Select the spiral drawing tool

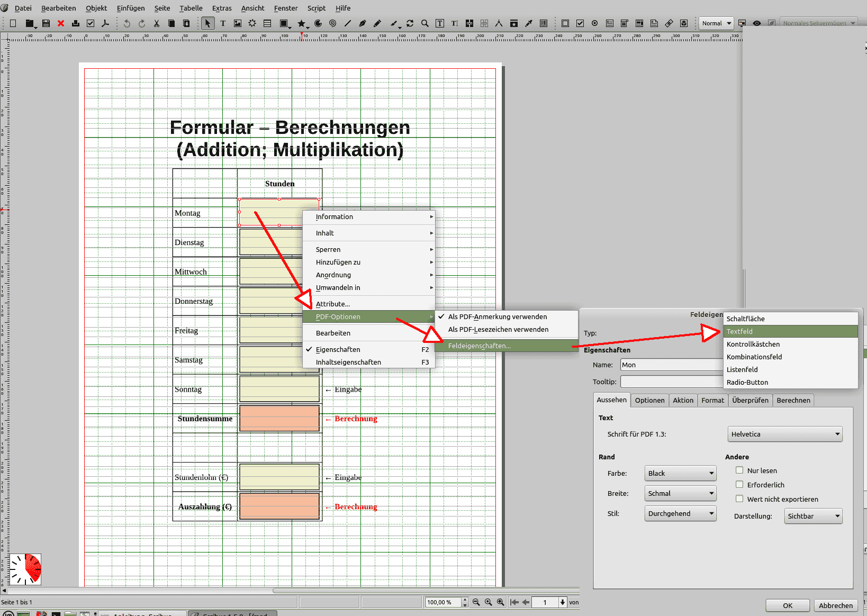coord(332,23)
